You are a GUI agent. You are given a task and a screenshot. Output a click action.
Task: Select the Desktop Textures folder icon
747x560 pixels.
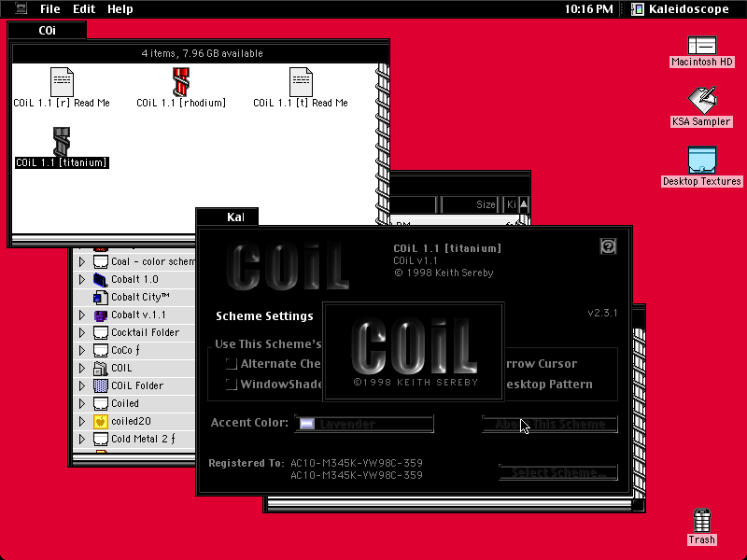tap(702, 161)
